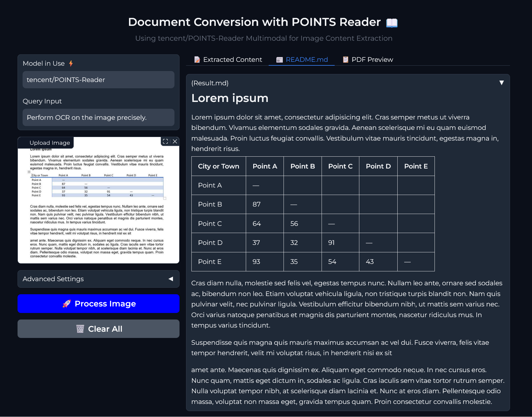Click the 'Point C' row label
The image size is (532, 417).
point(219,224)
